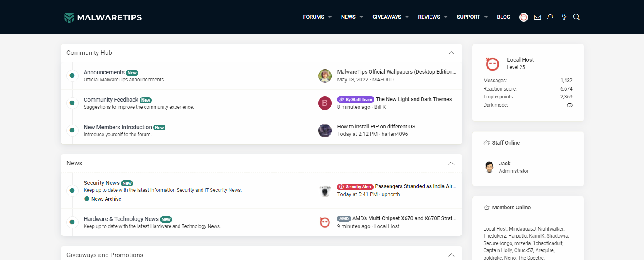
Task: Toggle the Dark mode switch
Action: pyautogui.click(x=570, y=105)
